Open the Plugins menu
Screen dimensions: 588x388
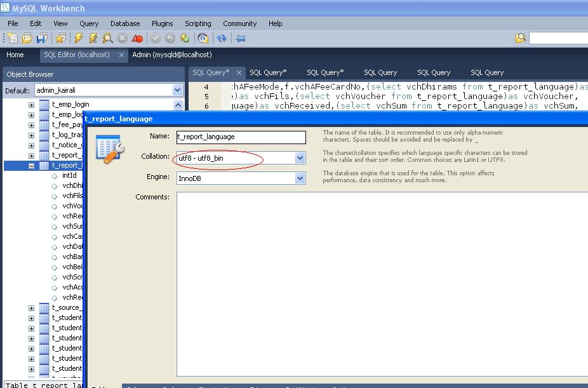click(163, 23)
